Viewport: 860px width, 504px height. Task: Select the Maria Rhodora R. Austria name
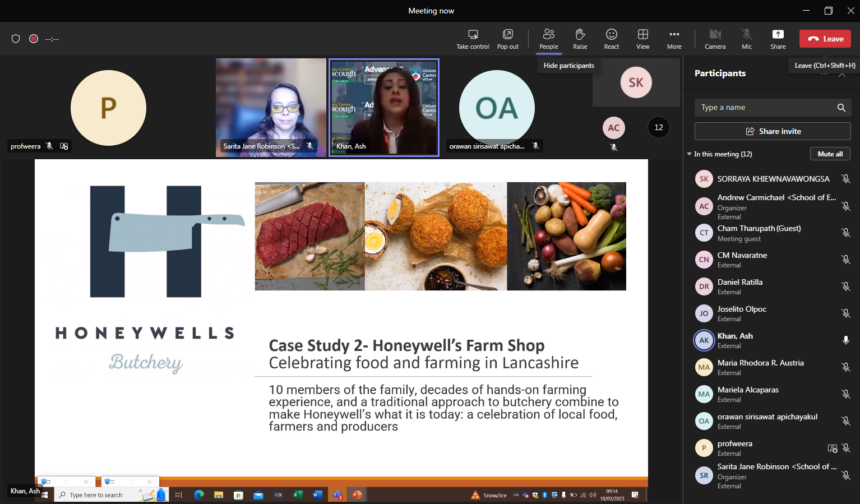(760, 363)
